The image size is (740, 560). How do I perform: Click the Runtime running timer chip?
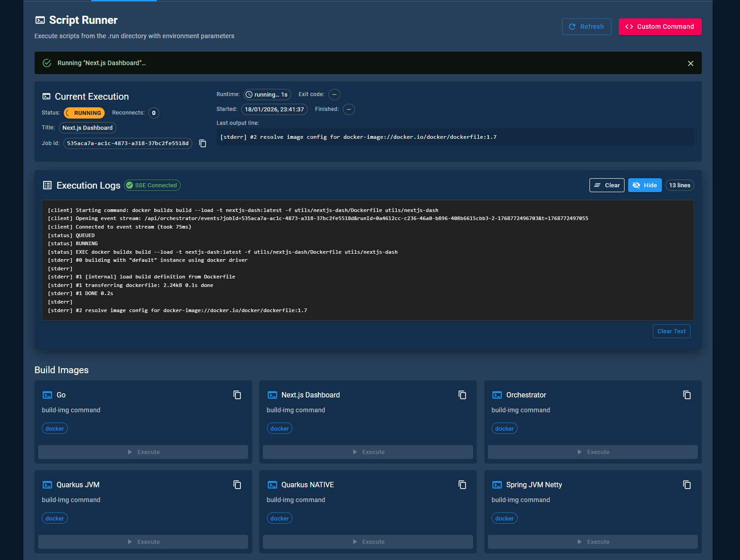pos(267,94)
